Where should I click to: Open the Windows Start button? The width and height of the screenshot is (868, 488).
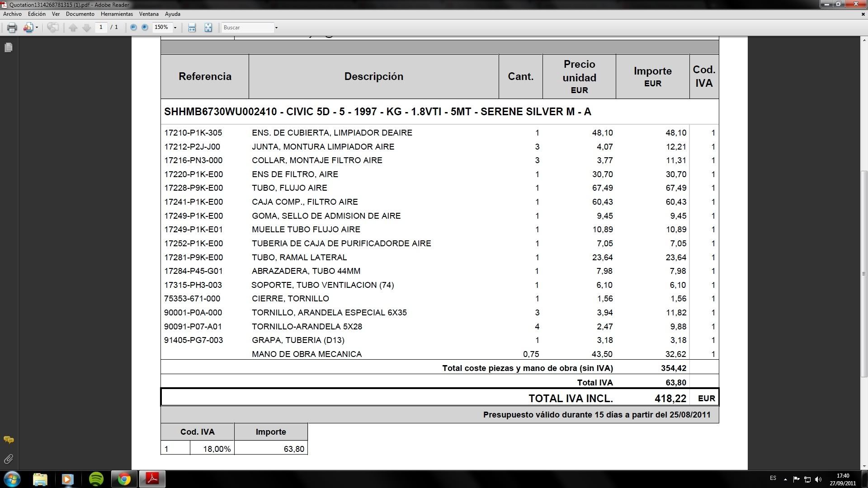[x=12, y=479]
